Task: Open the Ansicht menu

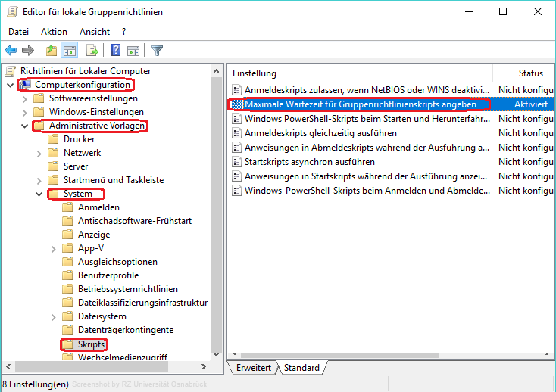Action: coord(95,32)
